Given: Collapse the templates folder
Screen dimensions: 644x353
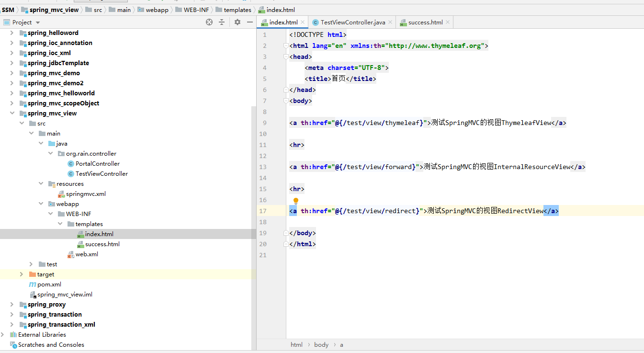Looking at the screenshot, I should tap(60, 224).
